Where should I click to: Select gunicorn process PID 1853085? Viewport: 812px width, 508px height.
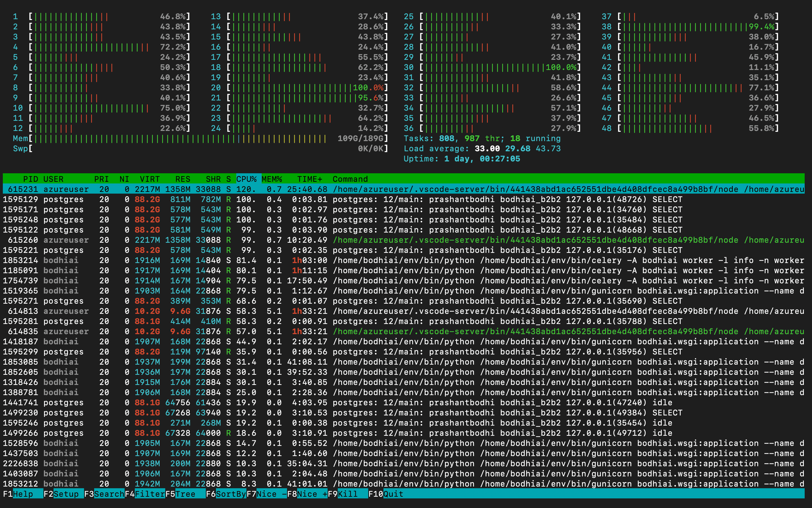[404, 362]
